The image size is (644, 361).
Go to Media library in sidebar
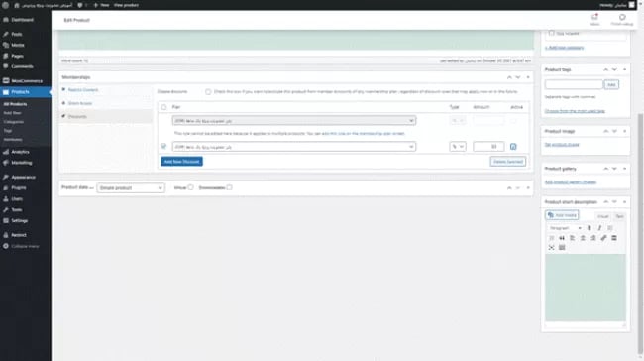point(17,45)
